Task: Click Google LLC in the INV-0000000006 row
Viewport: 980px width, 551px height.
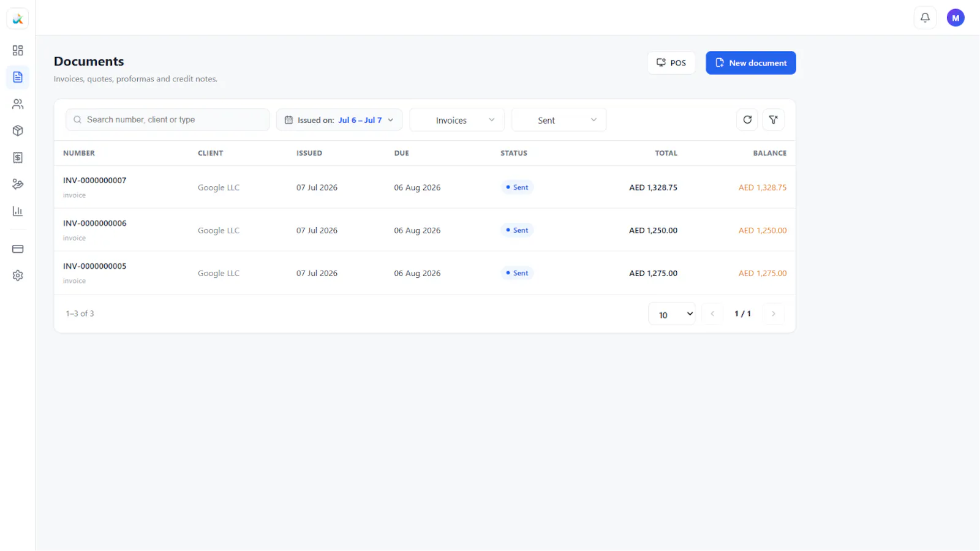Action: (219, 231)
